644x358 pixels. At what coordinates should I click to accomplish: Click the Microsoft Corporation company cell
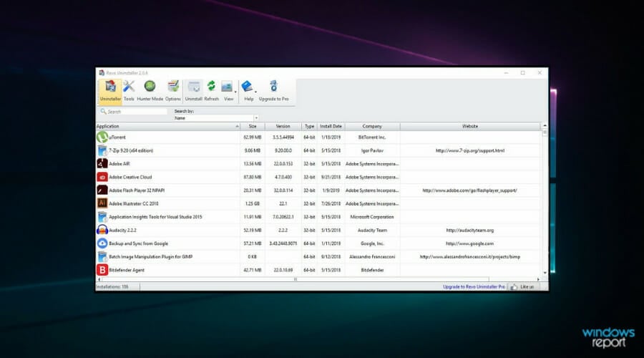(372, 217)
